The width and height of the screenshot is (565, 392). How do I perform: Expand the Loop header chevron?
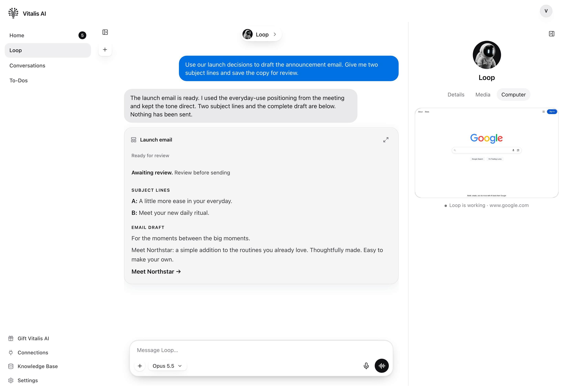coord(275,34)
